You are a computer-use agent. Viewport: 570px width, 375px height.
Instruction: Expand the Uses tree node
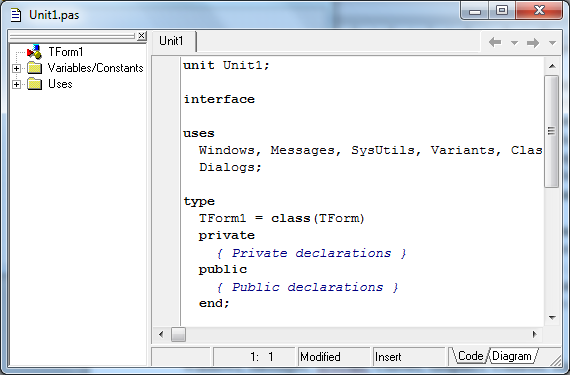tap(16, 84)
